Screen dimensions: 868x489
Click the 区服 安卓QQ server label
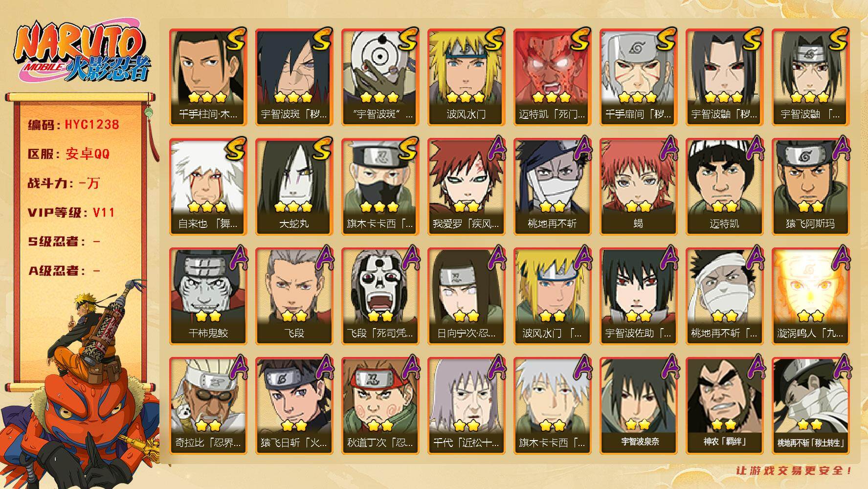click(x=68, y=154)
